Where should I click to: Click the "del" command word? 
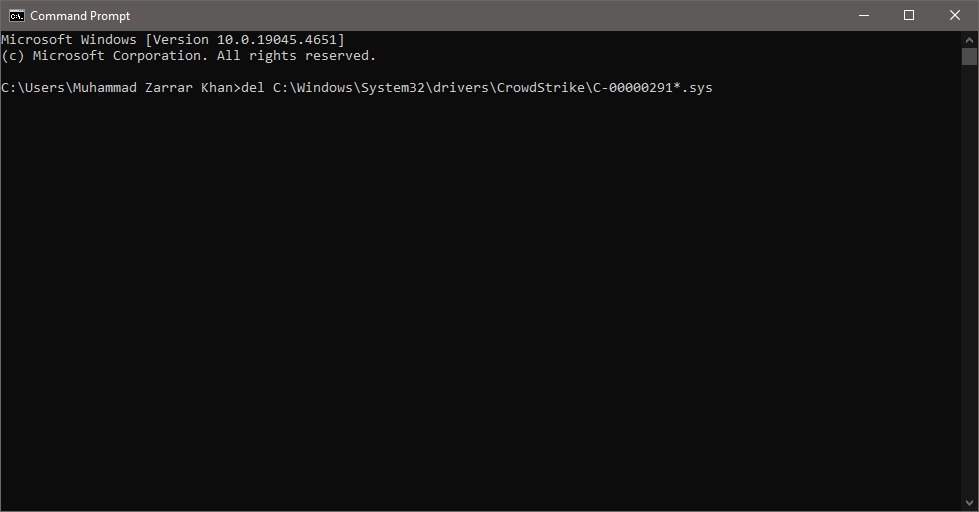[x=253, y=88]
